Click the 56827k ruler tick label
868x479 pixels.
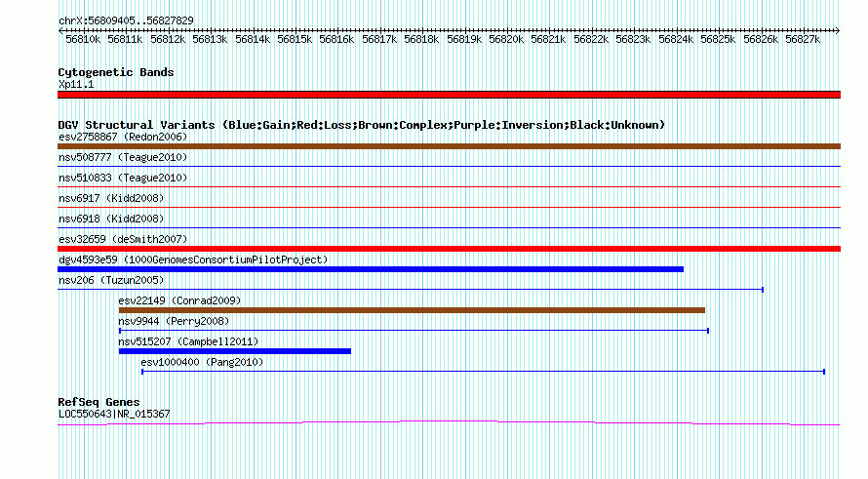pyautogui.click(x=802, y=40)
